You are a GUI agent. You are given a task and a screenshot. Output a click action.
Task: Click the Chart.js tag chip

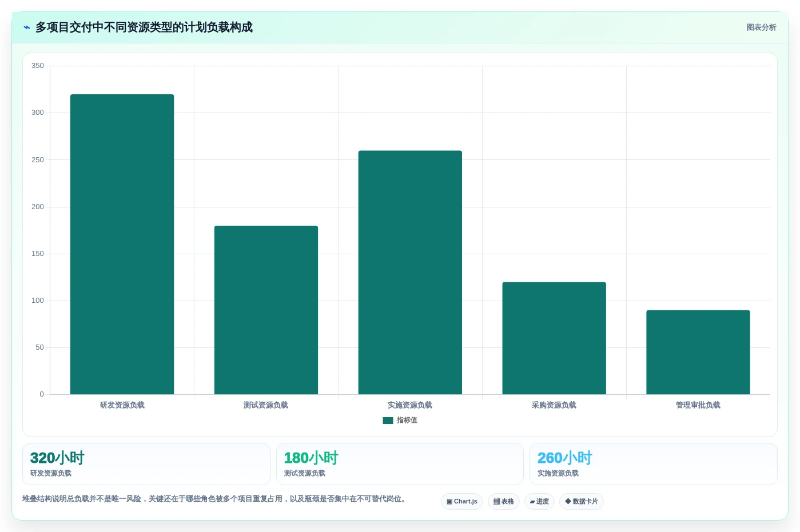[462, 502]
